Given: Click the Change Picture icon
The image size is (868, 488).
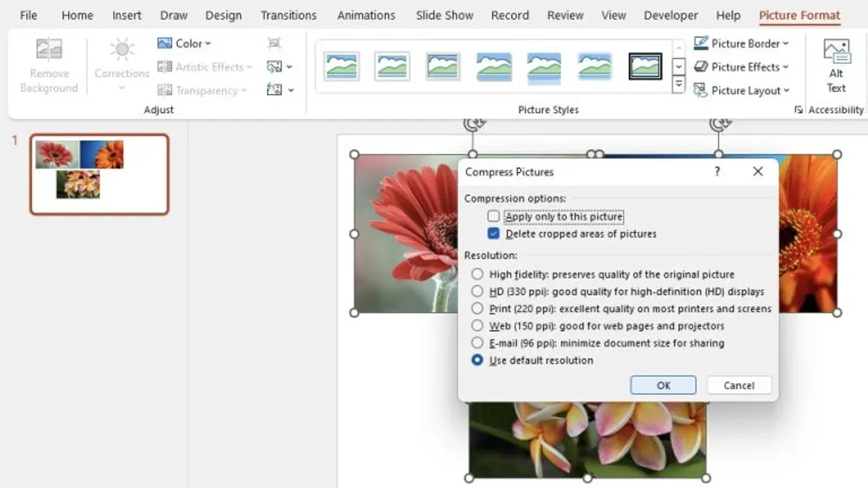Looking at the screenshot, I should tap(273, 67).
